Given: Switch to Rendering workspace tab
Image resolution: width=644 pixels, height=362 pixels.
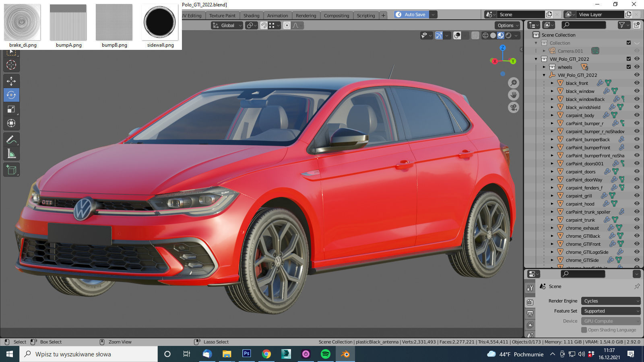Looking at the screenshot, I should click(x=306, y=16).
